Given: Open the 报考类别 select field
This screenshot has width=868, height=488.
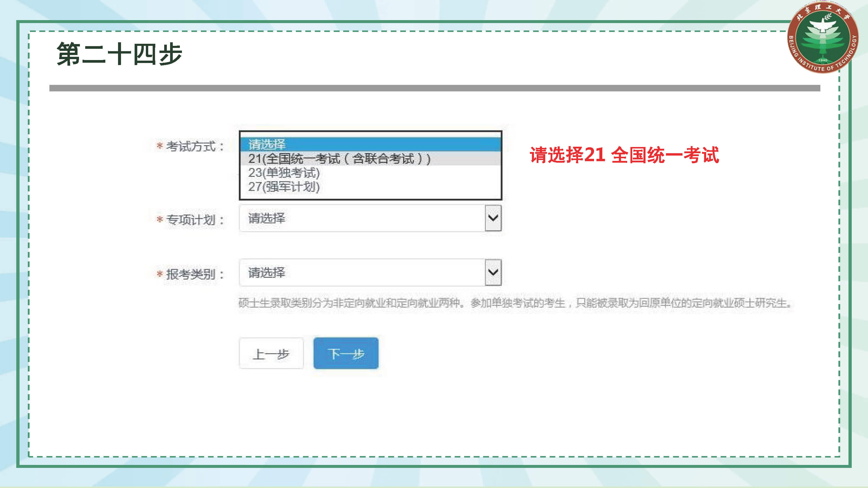Looking at the screenshot, I should pyautogui.click(x=362, y=272).
